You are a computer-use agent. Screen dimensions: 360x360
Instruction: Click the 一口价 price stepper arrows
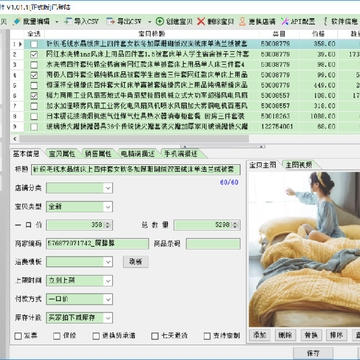click(107, 225)
